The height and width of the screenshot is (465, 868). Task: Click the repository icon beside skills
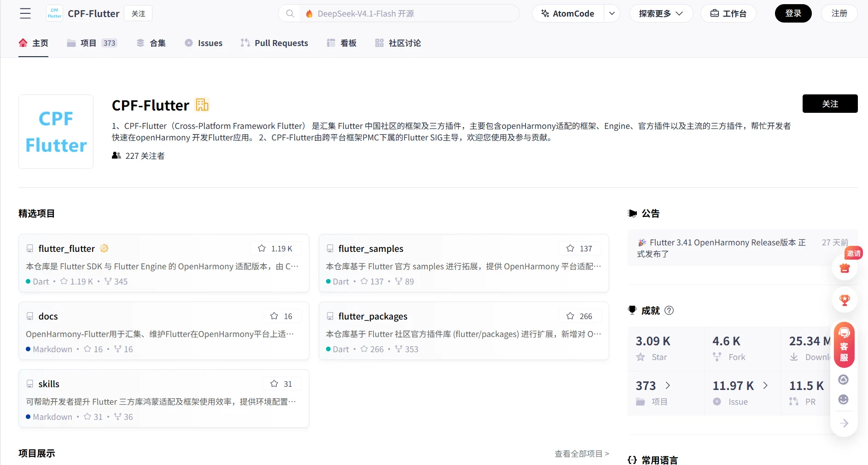30,384
